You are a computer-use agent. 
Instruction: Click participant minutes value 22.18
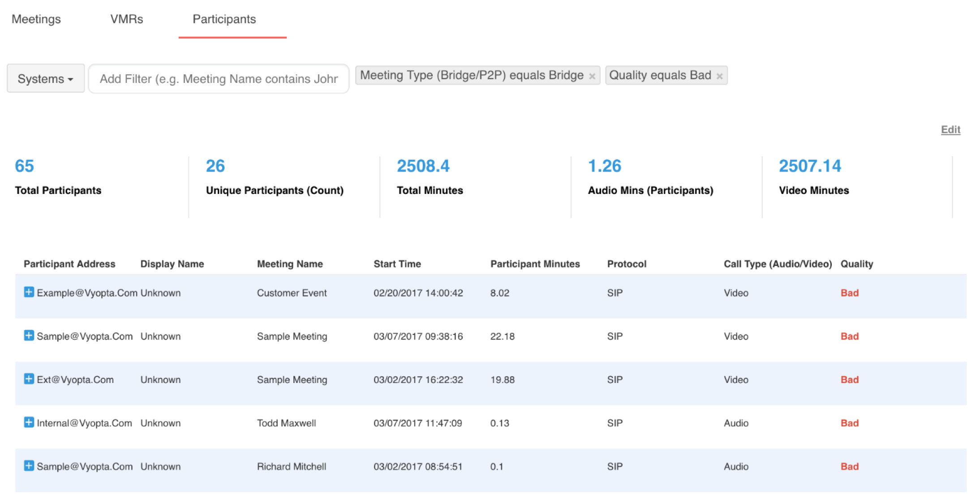coord(502,336)
